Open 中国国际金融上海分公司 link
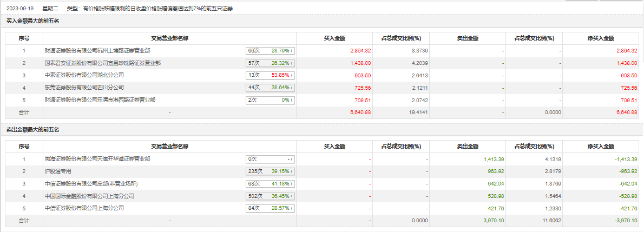This screenshot has height=232, width=644. coord(89,196)
